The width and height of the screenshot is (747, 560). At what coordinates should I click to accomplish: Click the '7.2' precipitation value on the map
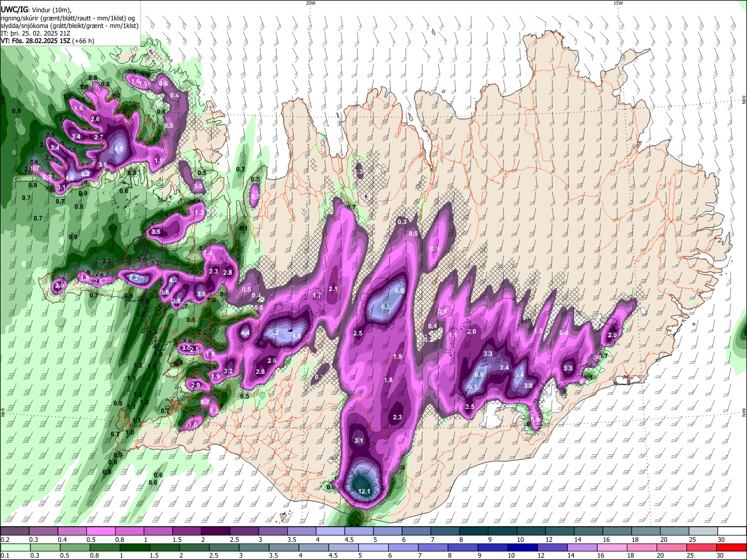click(x=133, y=278)
